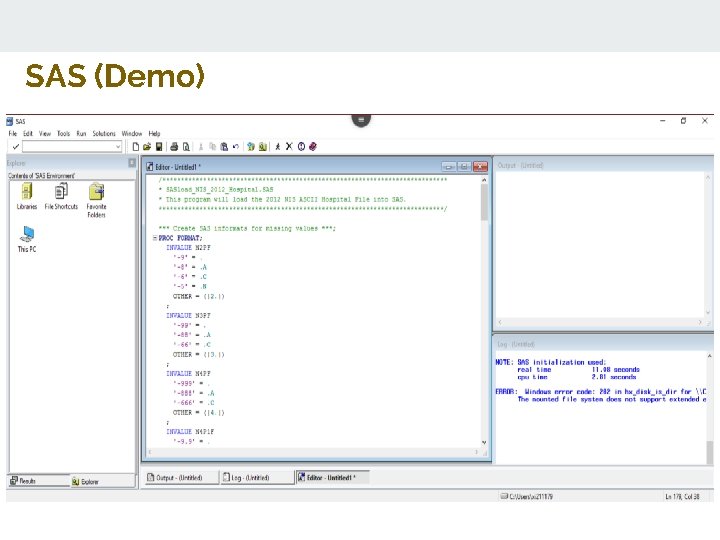
Task: Click the command bar checkmark button
Action: point(16,147)
